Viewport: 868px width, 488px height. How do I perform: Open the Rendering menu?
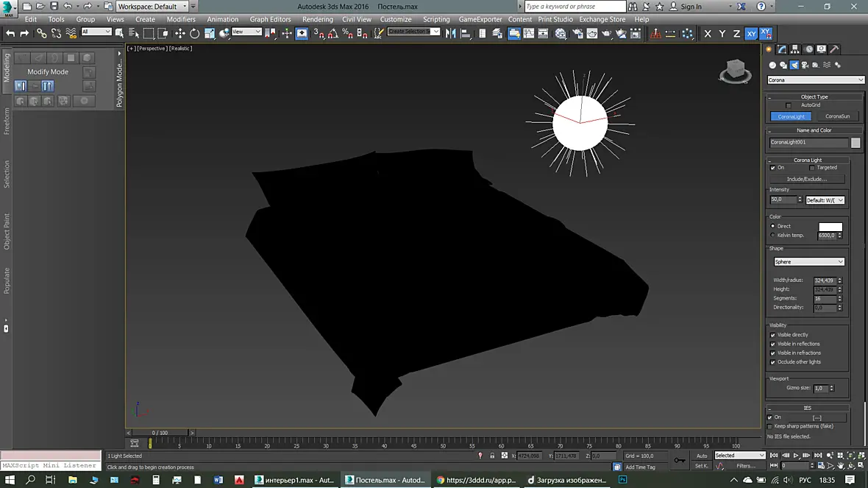click(318, 19)
